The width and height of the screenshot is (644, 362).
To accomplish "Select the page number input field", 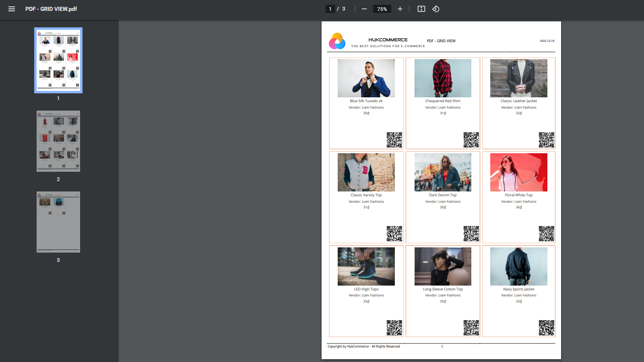I will (330, 8).
